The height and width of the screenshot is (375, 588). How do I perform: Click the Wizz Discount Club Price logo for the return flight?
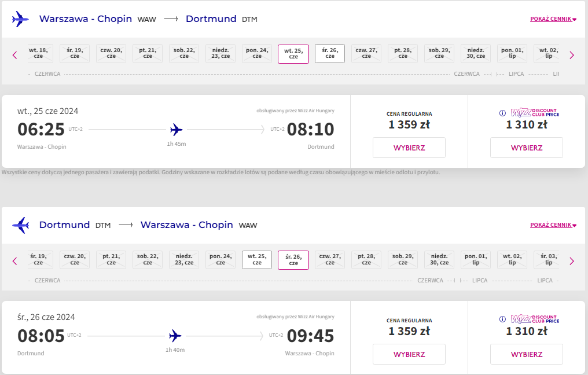click(x=535, y=319)
